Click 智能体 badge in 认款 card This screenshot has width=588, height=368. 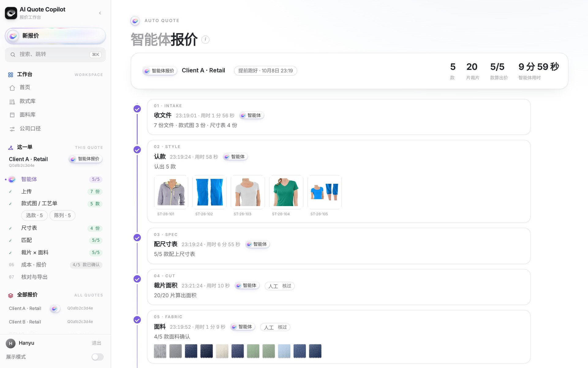(x=235, y=157)
